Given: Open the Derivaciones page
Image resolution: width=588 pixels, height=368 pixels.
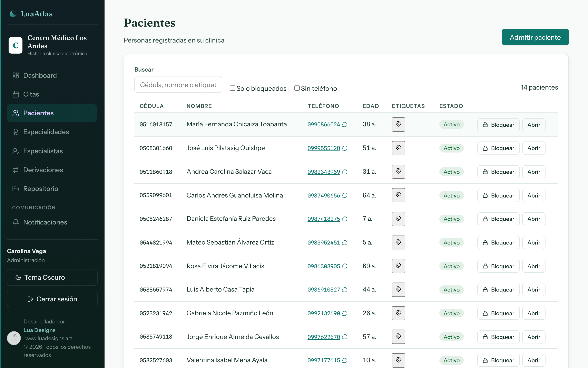Looking at the screenshot, I should point(52,170).
